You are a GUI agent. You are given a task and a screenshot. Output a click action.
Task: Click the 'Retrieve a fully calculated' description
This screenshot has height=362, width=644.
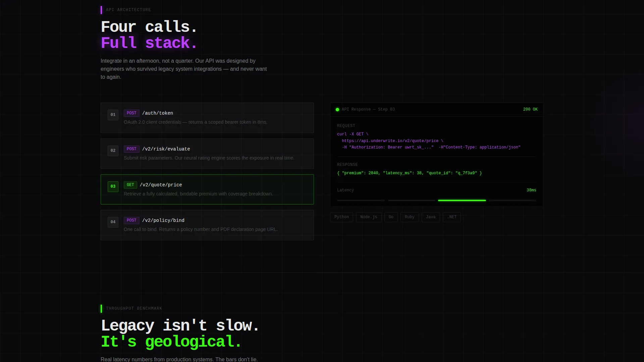pyautogui.click(x=198, y=194)
